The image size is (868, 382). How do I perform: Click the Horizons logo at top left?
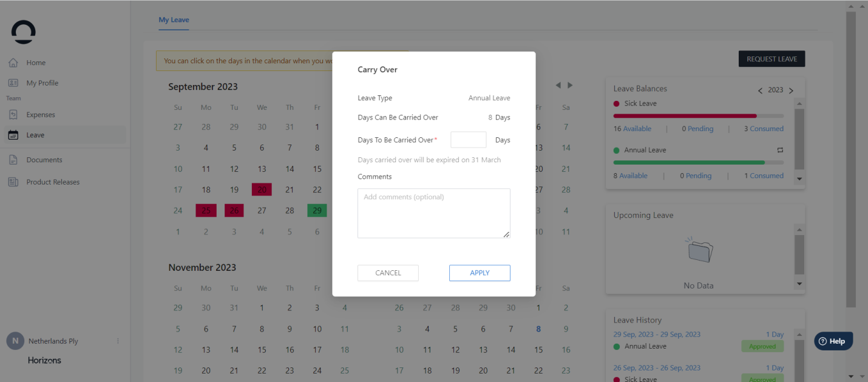(24, 32)
